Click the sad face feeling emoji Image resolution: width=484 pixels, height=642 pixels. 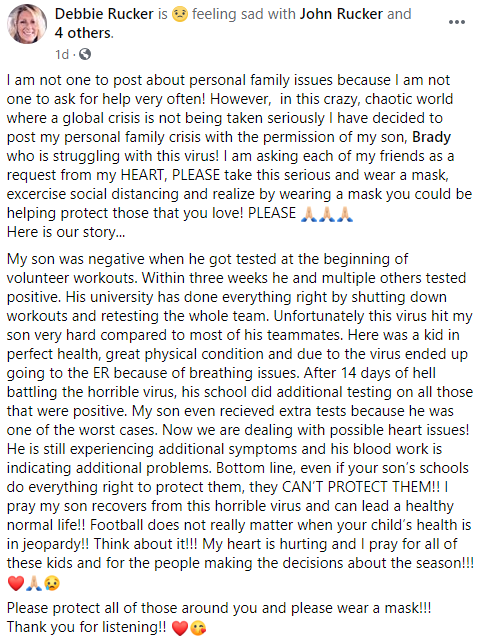(x=180, y=14)
